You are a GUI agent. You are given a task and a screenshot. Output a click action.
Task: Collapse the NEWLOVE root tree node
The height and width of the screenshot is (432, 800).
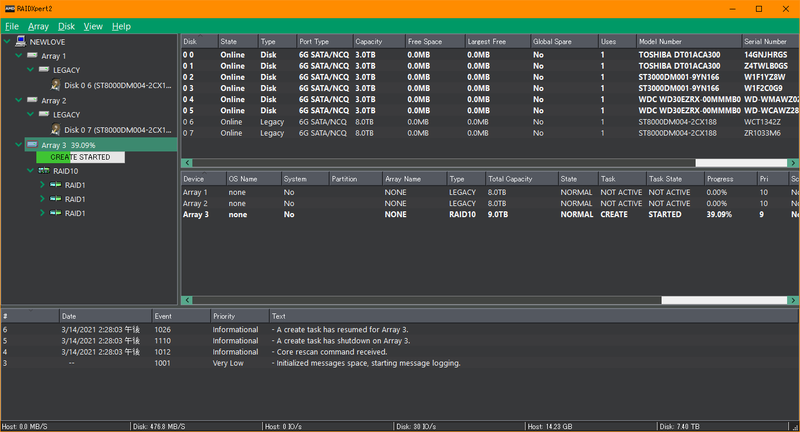coord(8,42)
